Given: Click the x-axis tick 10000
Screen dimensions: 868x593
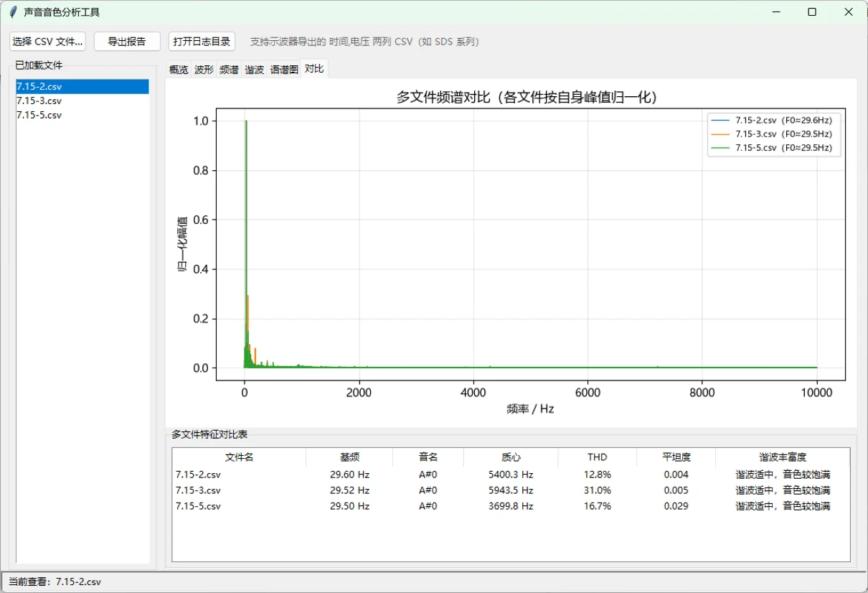Looking at the screenshot, I should coord(816,393).
